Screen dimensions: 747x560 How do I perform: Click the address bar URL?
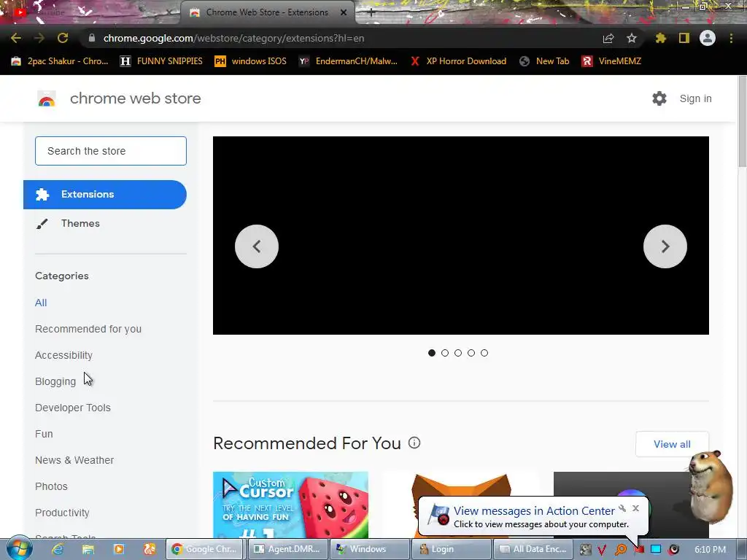[233, 38]
